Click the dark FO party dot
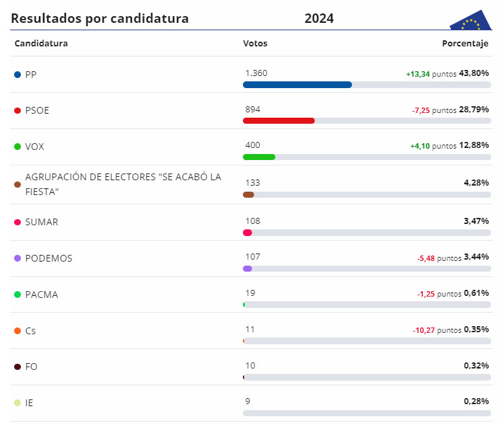The width and height of the screenshot is (504, 425). pyautogui.click(x=17, y=367)
